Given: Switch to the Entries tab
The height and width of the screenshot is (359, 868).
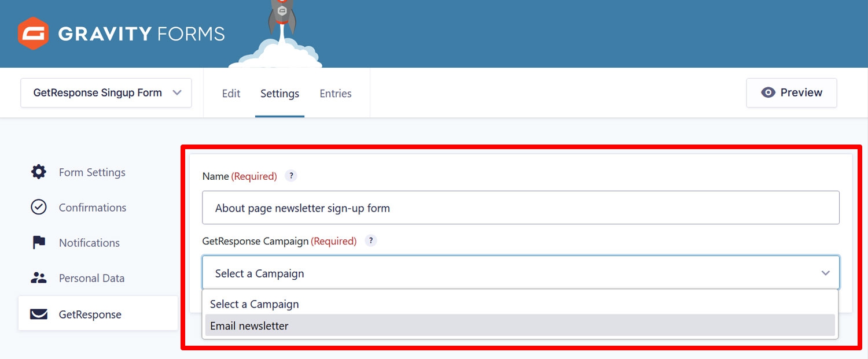Looking at the screenshot, I should pyautogui.click(x=336, y=93).
